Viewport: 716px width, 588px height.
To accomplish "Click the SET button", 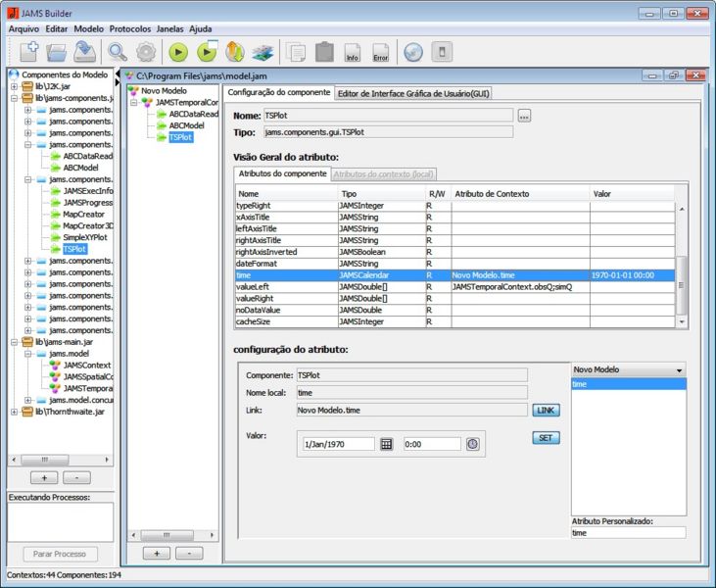I will [546, 438].
